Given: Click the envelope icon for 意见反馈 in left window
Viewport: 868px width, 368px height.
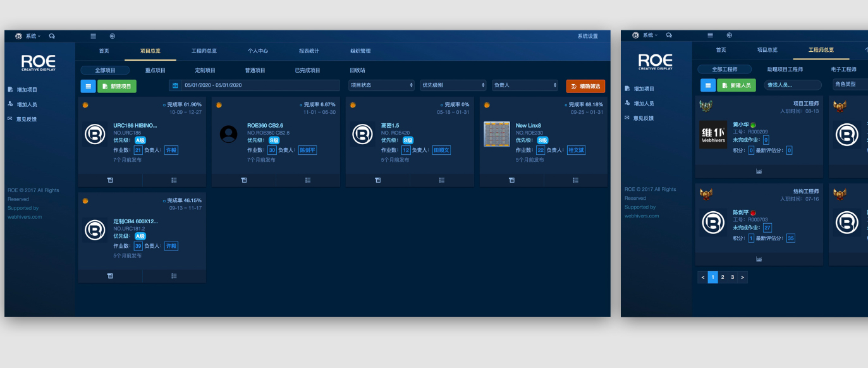Looking at the screenshot, I should (x=9, y=119).
